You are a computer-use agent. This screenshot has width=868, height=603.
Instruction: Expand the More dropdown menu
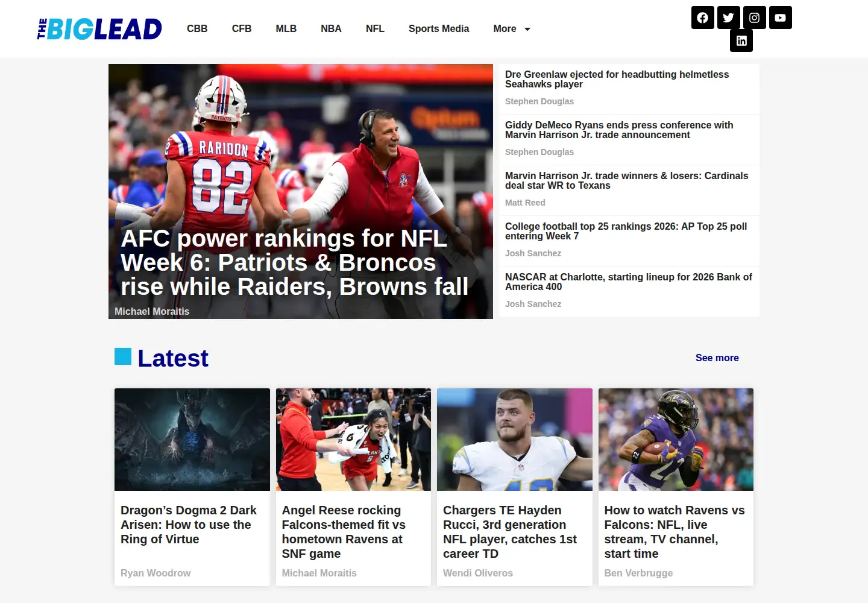coord(512,28)
